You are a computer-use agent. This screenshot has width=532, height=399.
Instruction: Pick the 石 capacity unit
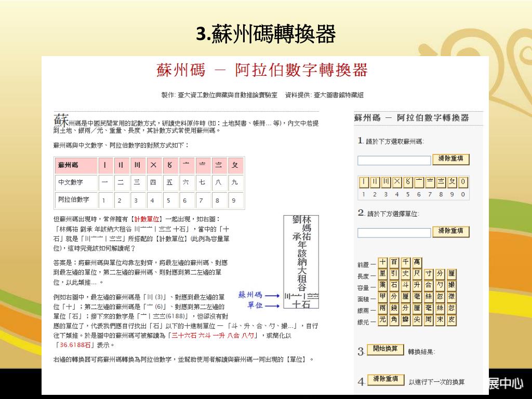click(394, 286)
